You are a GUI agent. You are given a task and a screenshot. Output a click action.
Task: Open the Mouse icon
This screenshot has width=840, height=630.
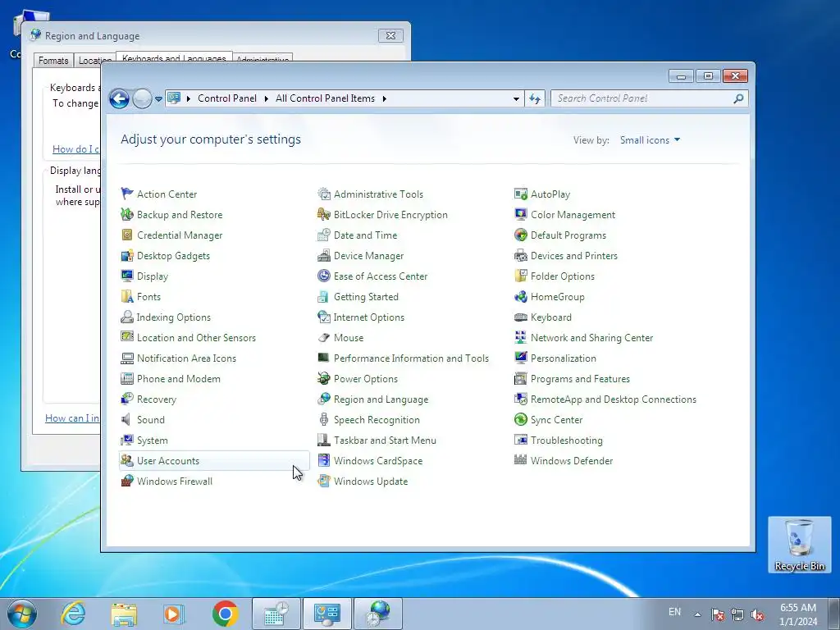(323, 337)
